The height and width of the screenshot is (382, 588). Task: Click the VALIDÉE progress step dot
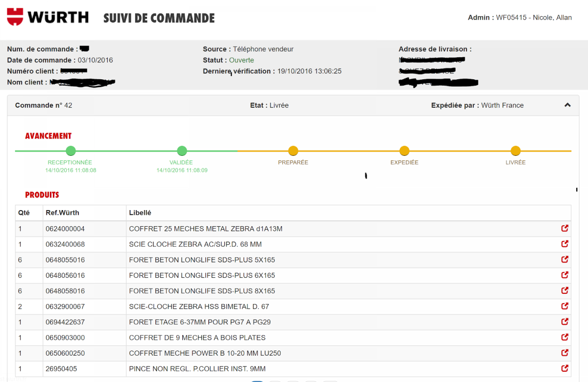click(182, 151)
